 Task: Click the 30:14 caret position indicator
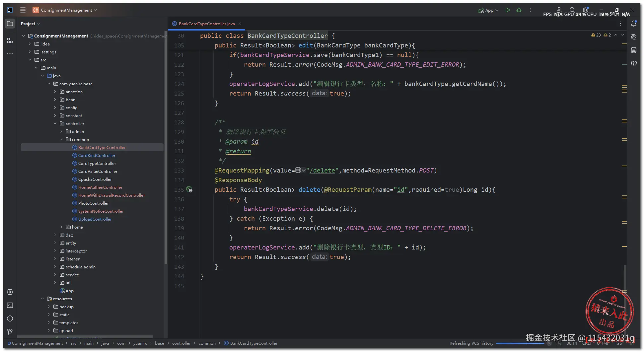pos(572,343)
